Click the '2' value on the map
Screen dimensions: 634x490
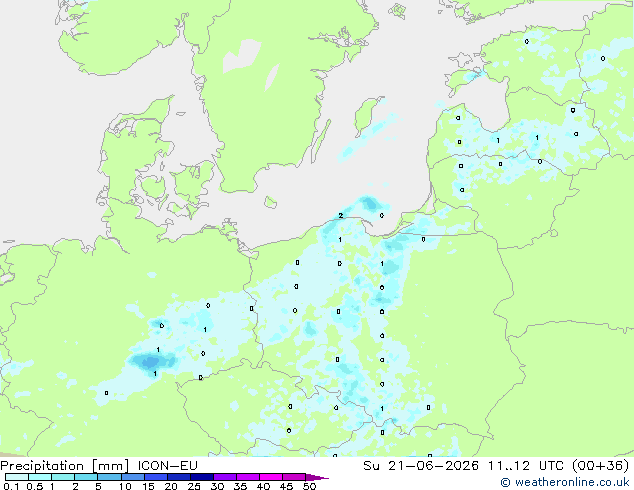pyautogui.click(x=341, y=215)
